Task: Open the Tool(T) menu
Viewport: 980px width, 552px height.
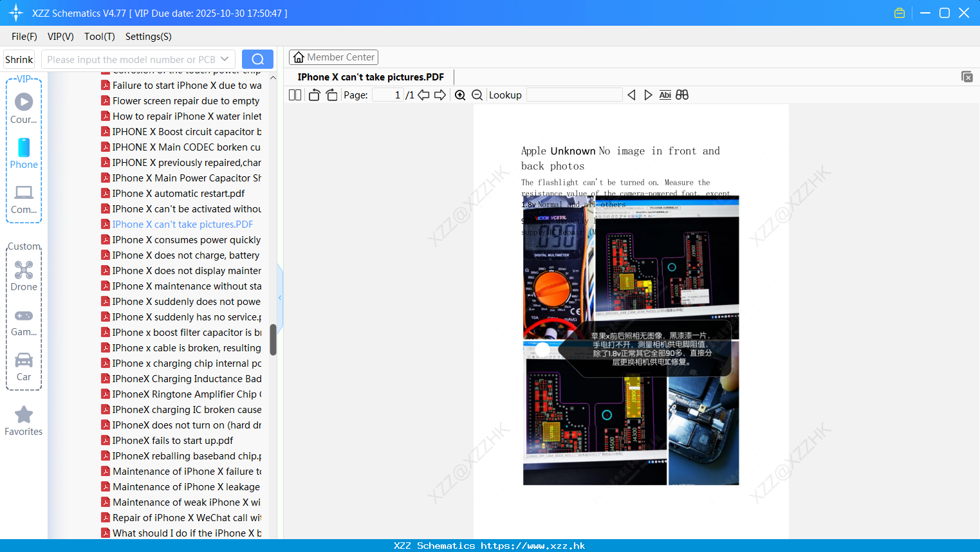Action: click(100, 37)
